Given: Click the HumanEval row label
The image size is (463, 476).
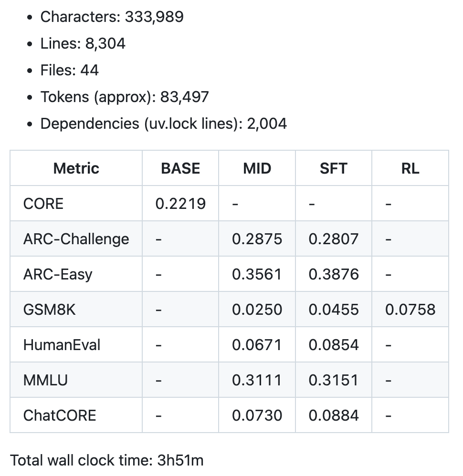Looking at the screenshot, I should click(x=62, y=344).
